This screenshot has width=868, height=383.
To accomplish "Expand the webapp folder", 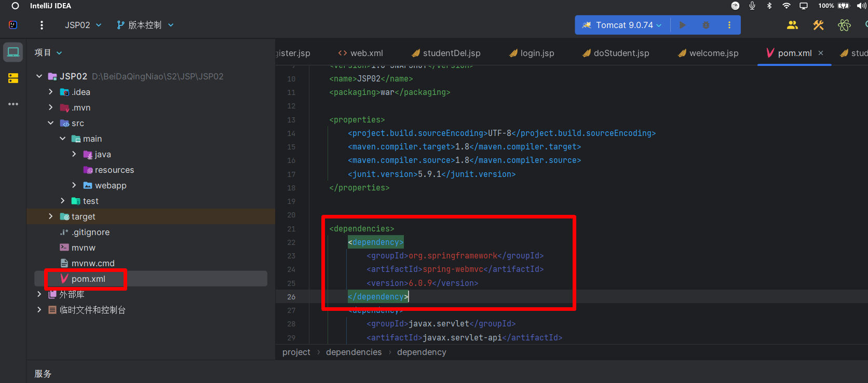I will tap(74, 185).
